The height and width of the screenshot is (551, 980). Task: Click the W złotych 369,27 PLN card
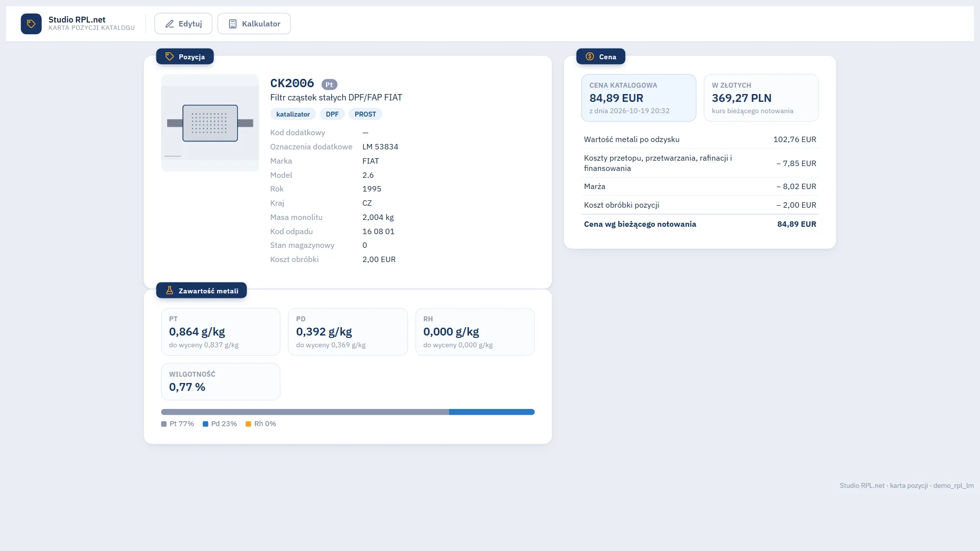pyautogui.click(x=761, y=98)
